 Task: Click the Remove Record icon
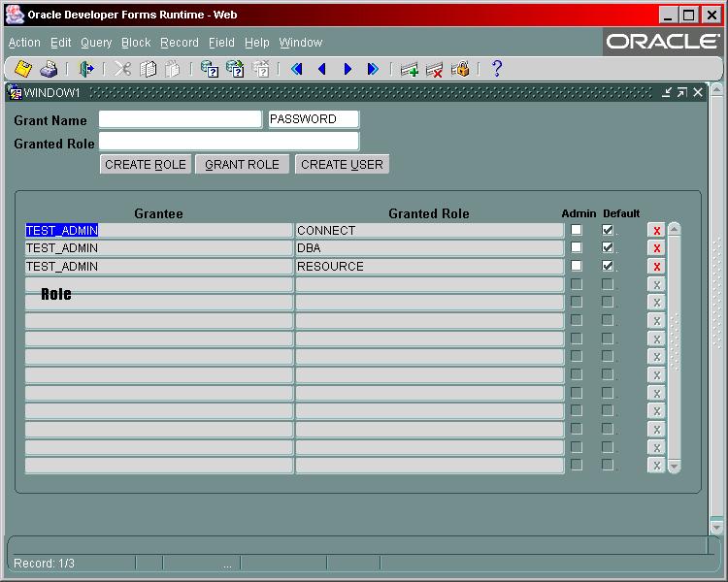point(435,69)
